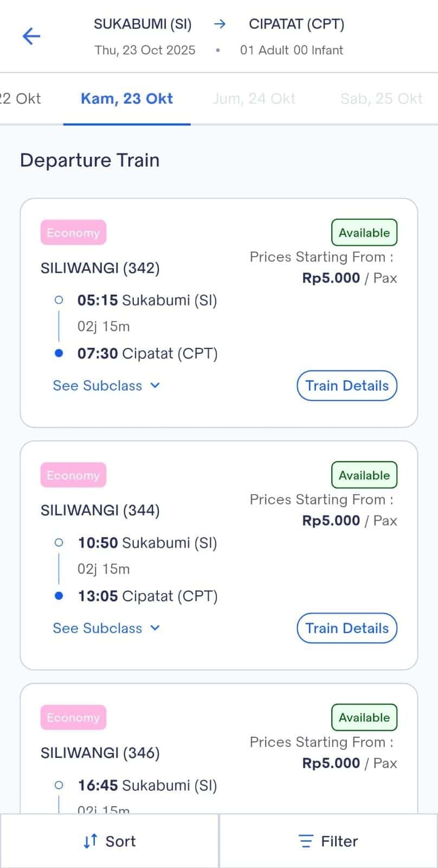Open Train Details for Siliwangi 342
The height and width of the screenshot is (868, 438).
[x=347, y=386]
